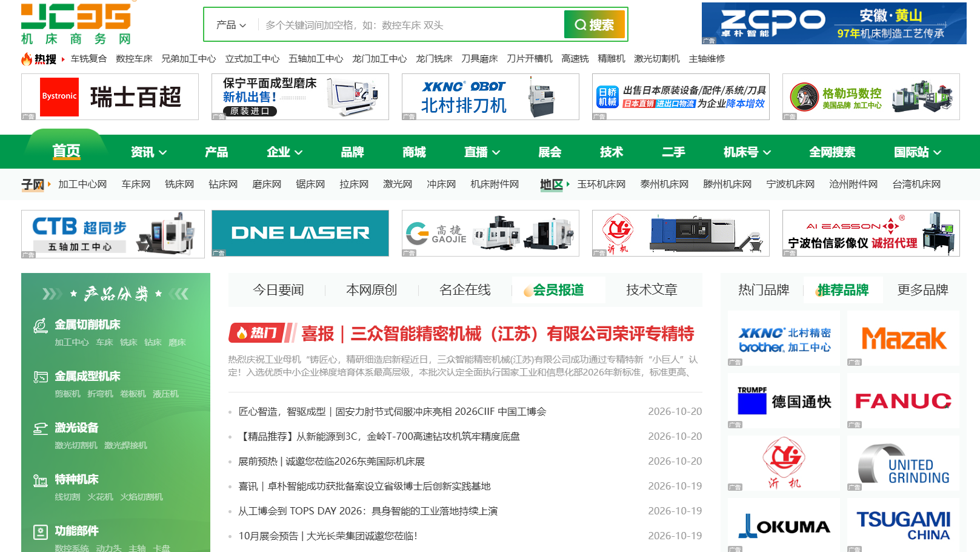The image size is (980, 552).
Task: Open the 玉环机床网 regional link
Action: [601, 184]
